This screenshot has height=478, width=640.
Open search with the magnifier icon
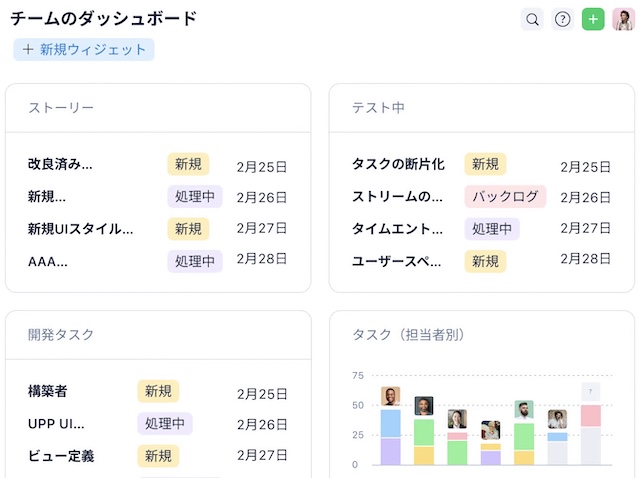pos(532,19)
